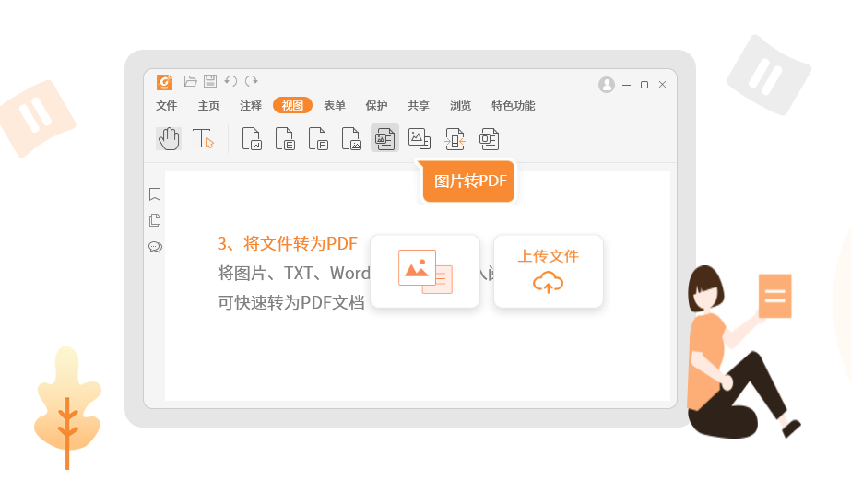Click the PDF to PowerPoint convert icon
Screen dimensions: 851x504
coord(318,139)
